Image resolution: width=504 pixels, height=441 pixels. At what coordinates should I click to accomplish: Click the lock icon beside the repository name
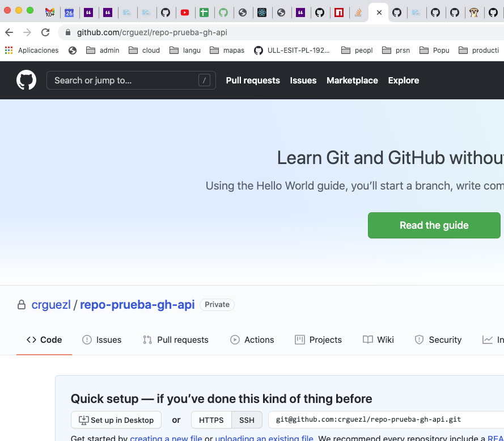[21, 304]
